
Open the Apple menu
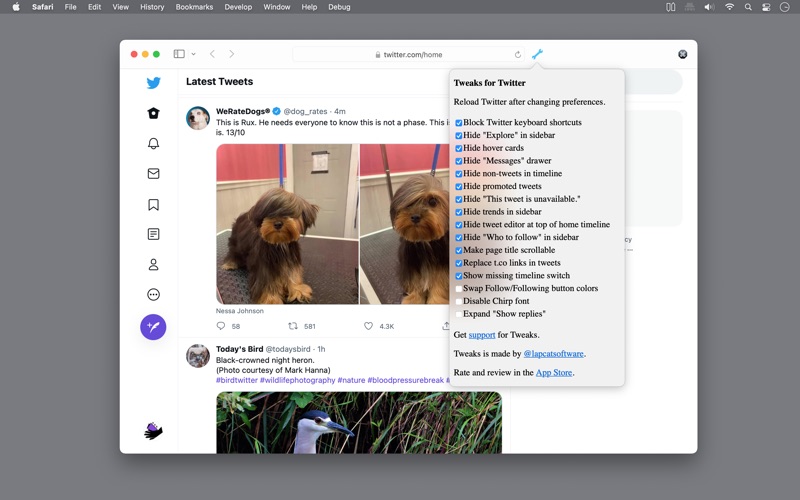(16, 7)
